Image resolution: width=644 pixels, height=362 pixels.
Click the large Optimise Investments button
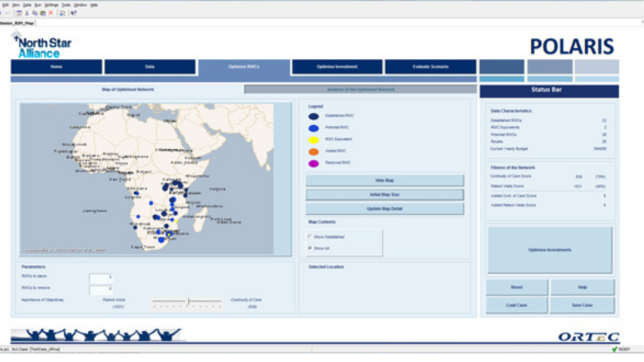[x=550, y=250]
